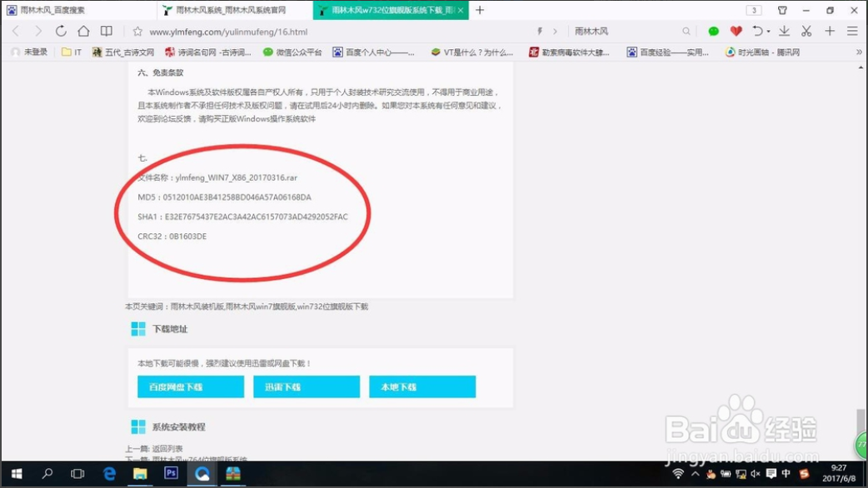Expand the bookmarks bar overflow chevron

(x=859, y=52)
